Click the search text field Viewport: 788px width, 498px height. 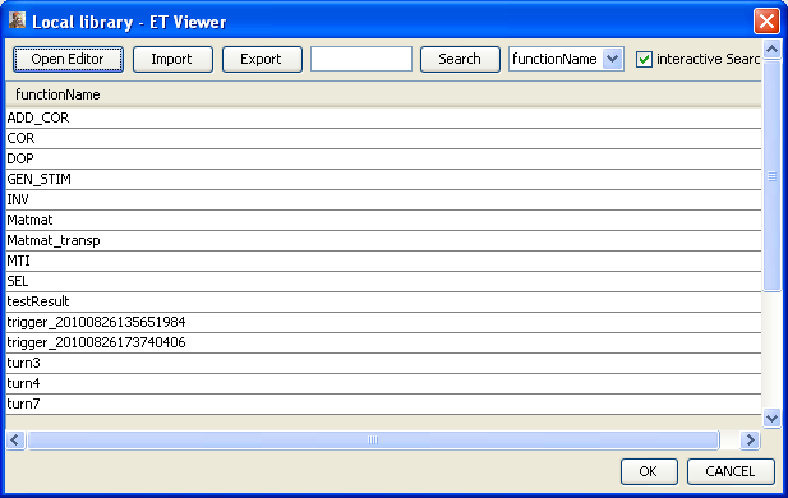361,59
